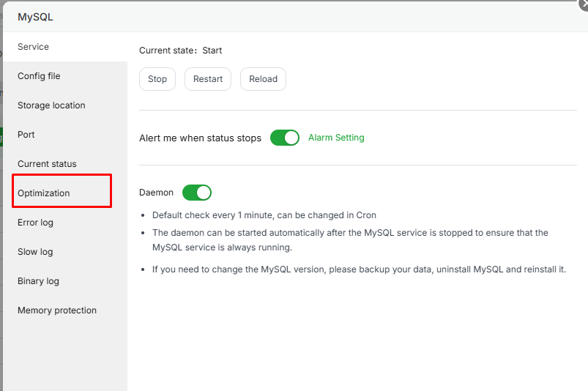This screenshot has height=391, width=588.
Task: Select the Port tab
Action: (64, 135)
